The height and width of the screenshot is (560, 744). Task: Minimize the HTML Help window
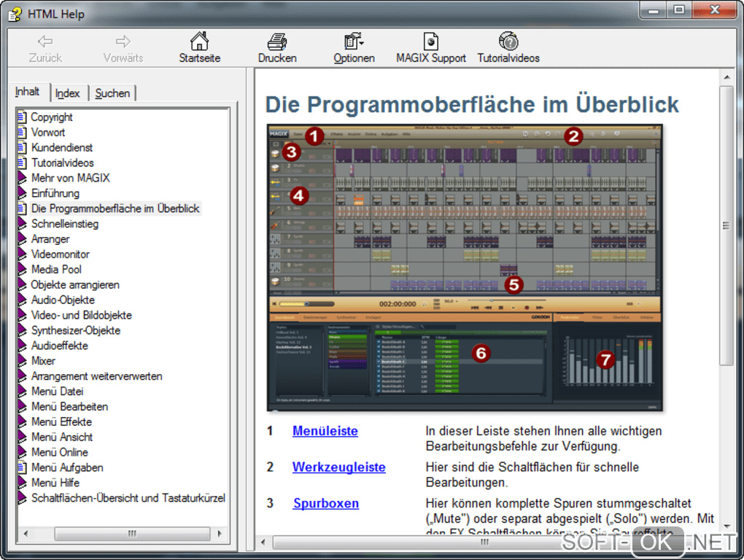[653, 10]
